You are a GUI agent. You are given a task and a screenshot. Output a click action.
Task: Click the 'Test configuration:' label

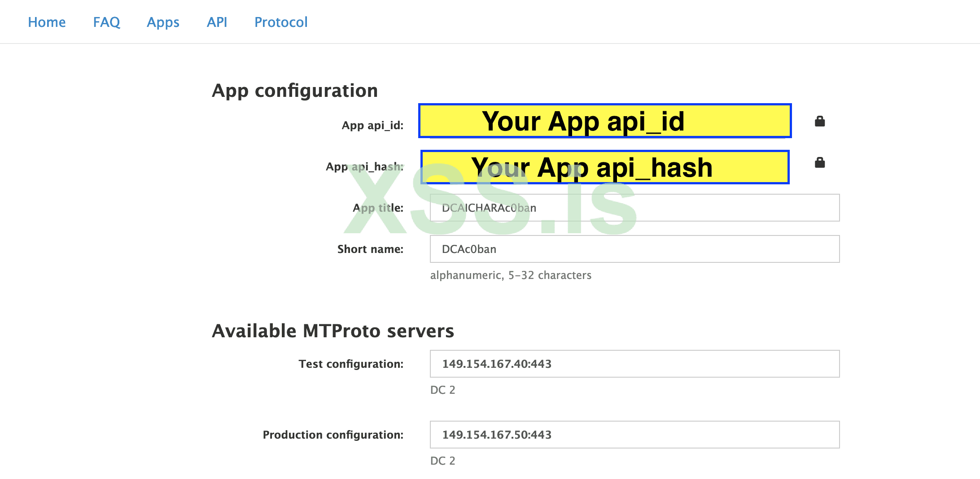[351, 364]
